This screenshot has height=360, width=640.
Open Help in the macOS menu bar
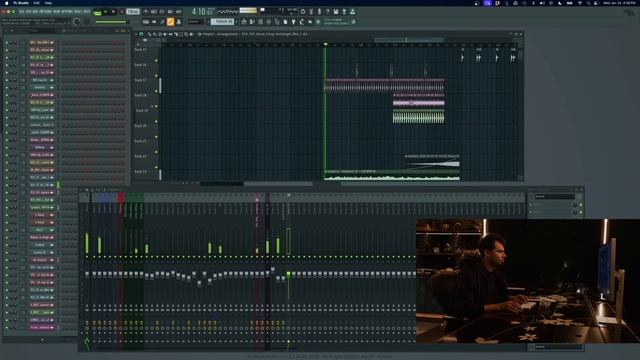pyautogui.click(x=48, y=3)
